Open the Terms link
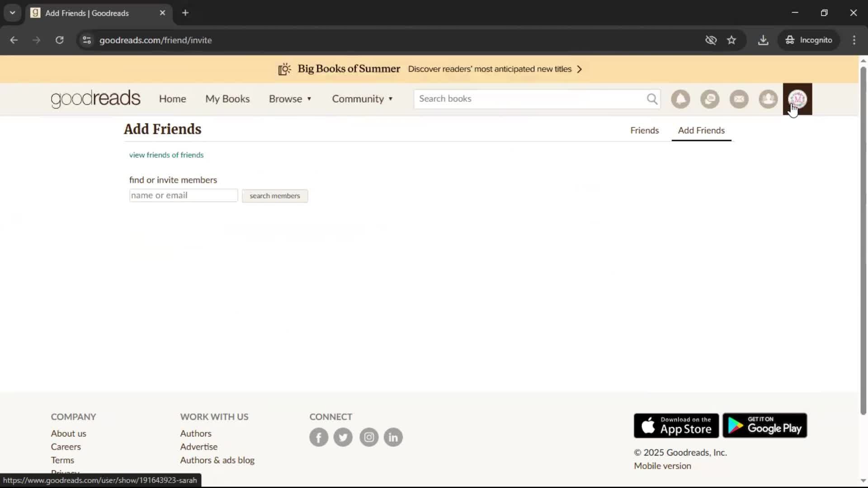 pyautogui.click(x=62, y=460)
